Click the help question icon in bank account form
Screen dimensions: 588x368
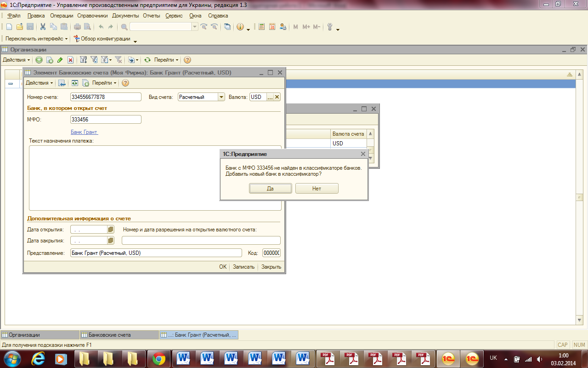click(x=125, y=83)
